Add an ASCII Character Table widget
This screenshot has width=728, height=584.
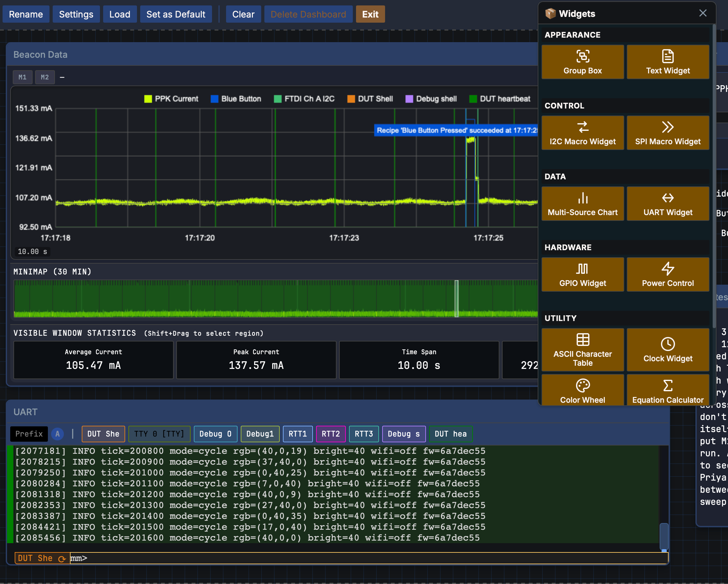click(x=582, y=350)
